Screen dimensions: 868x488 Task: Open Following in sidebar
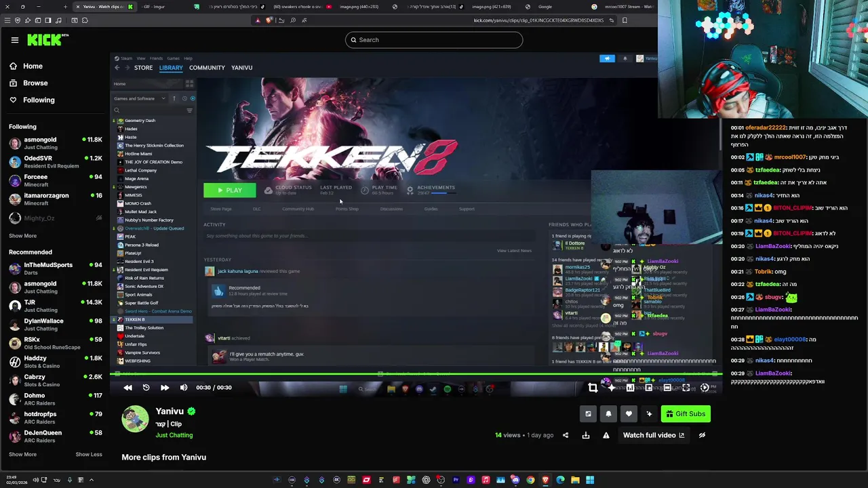[x=32, y=100]
